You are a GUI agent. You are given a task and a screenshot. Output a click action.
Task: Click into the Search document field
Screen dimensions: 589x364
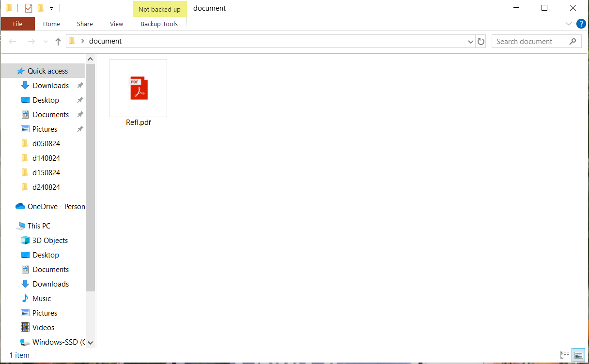[x=531, y=42]
